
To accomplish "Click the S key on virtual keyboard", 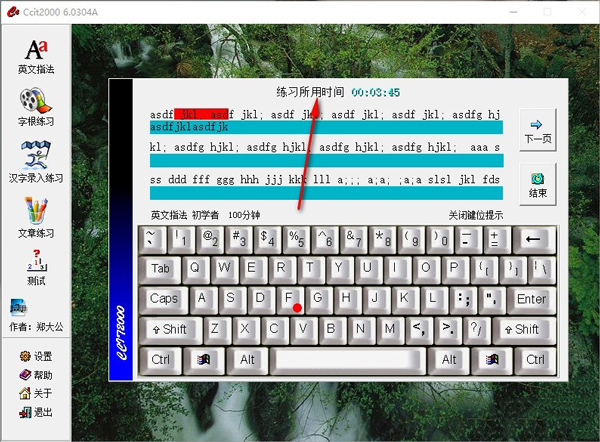I will pos(232,300).
